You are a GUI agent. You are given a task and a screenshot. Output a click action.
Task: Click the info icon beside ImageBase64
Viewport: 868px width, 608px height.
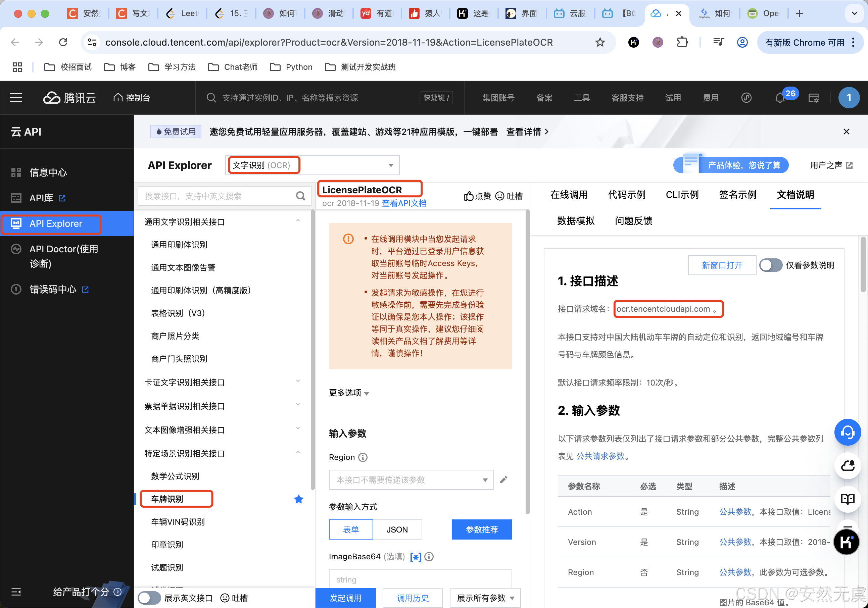[429, 557]
